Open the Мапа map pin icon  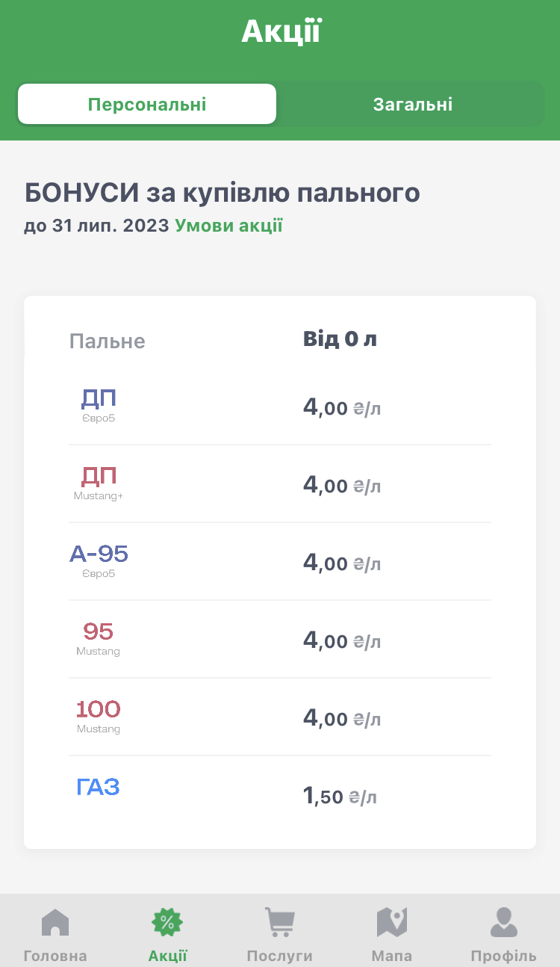tap(392, 923)
